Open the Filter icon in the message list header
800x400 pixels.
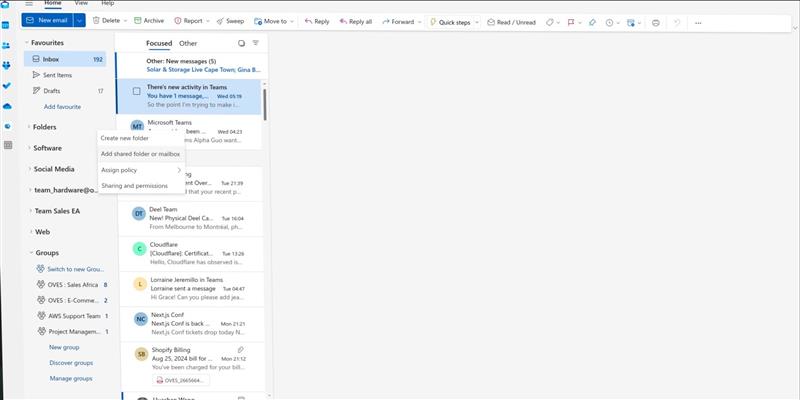[256, 43]
